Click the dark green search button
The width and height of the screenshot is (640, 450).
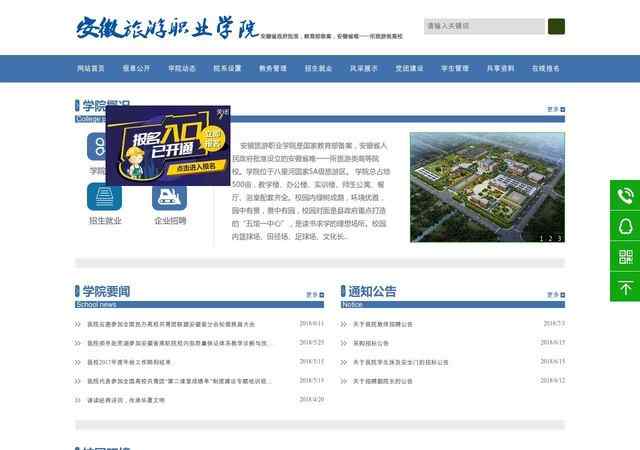tap(556, 26)
